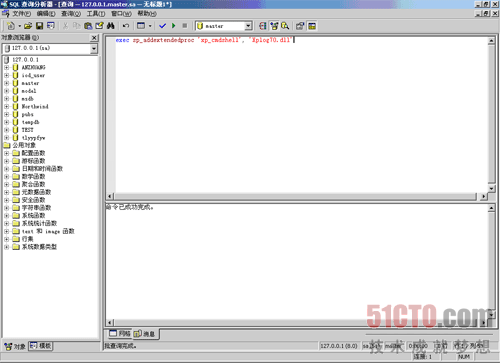This screenshot has height=363, width=500.
Task: Click the Display Estimated Execution Plan icon
Action: 263,26
